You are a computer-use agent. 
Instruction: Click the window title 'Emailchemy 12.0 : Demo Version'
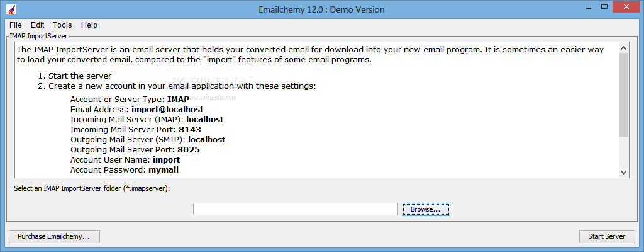pos(321,9)
